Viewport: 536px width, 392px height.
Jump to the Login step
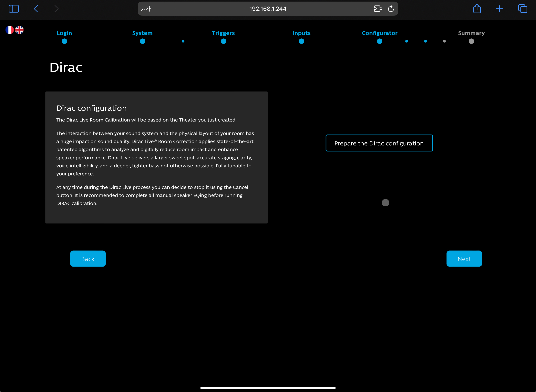64,33
